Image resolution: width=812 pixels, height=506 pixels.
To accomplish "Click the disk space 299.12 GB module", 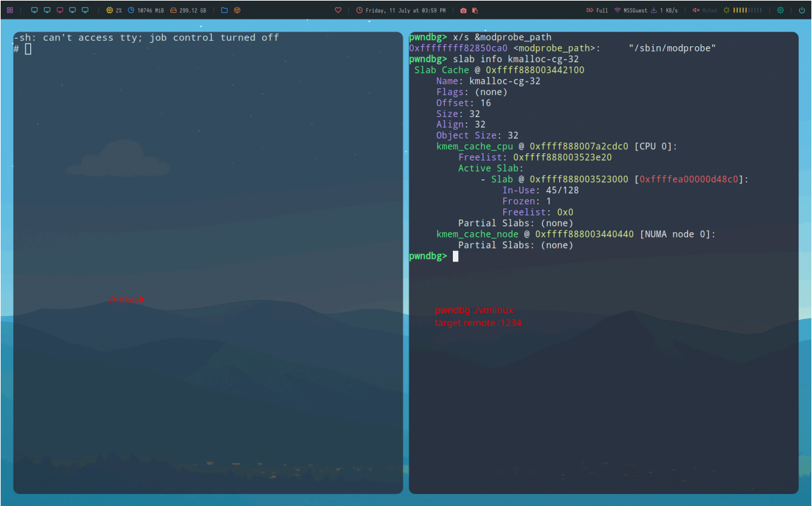I will [188, 10].
